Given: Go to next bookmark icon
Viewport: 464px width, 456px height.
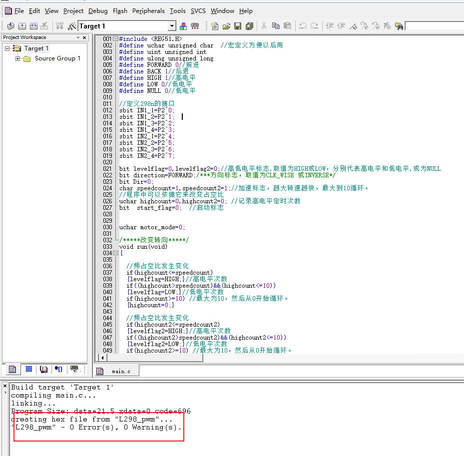Looking at the screenshot, I should [x=364, y=26].
